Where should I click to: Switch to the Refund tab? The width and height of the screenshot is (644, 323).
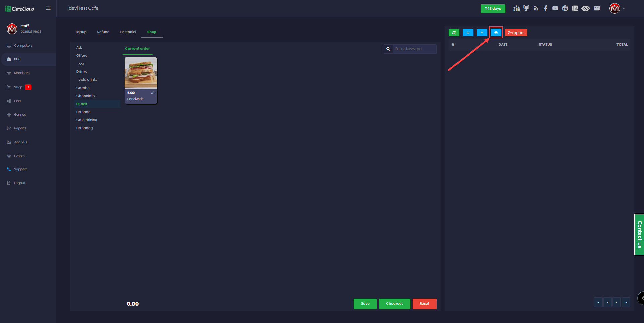(x=103, y=32)
